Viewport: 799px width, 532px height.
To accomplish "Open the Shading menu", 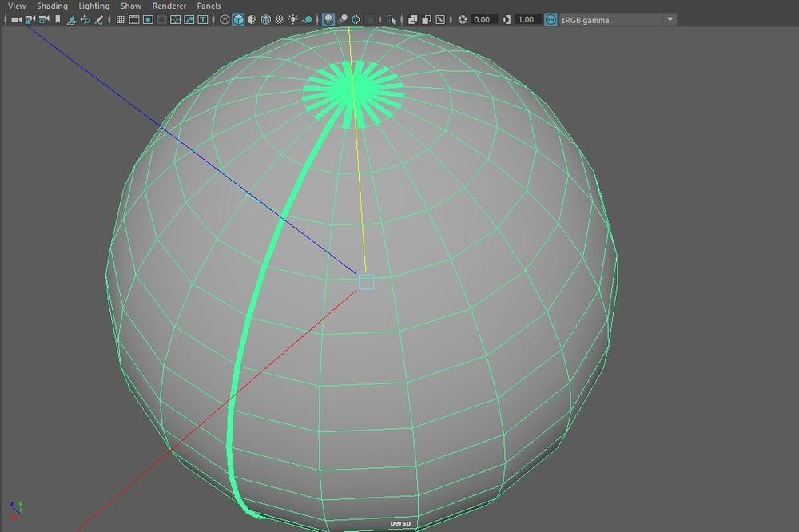I will [52, 6].
